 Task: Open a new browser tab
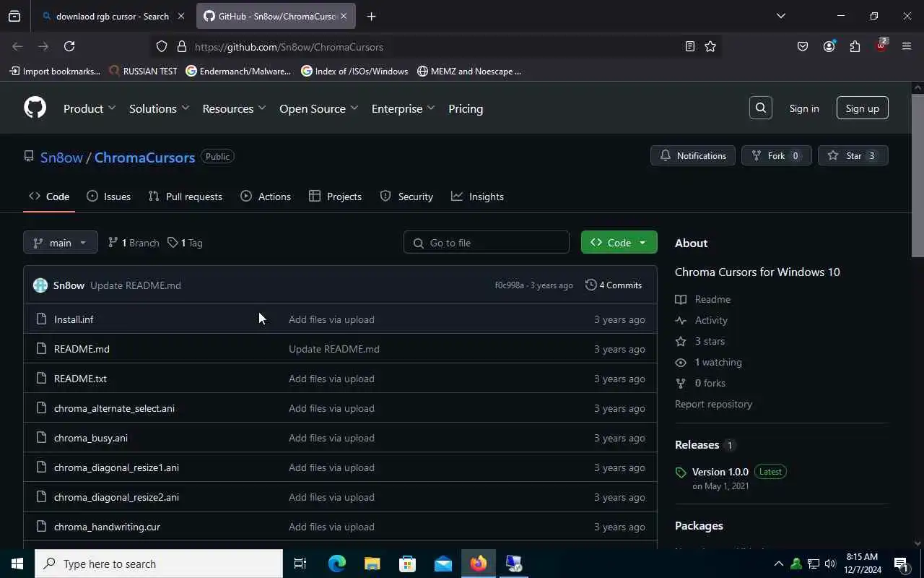371,16
